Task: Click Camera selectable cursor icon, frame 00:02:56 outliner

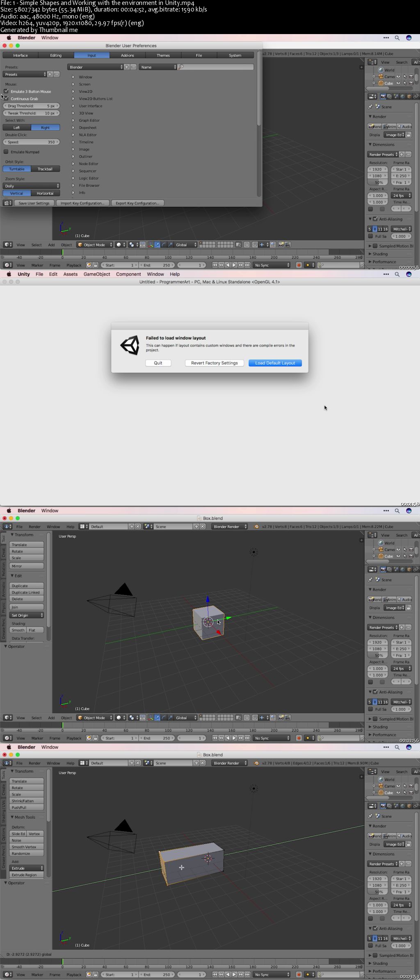Action: 405,549
